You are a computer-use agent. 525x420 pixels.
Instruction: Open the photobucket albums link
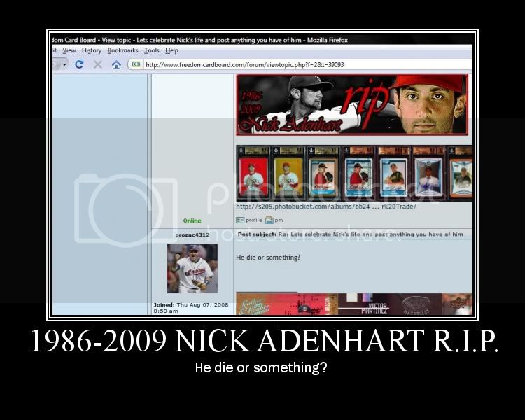326,206
